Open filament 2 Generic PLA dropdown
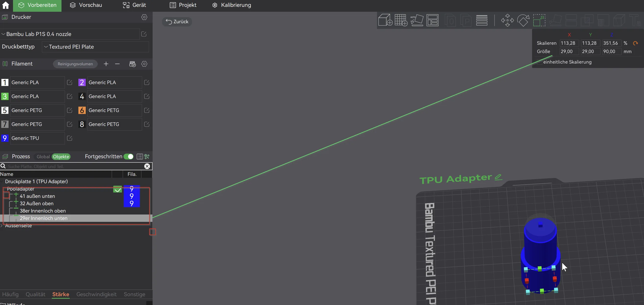Image resolution: width=644 pixels, height=305 pixels. tap(114, 82)
